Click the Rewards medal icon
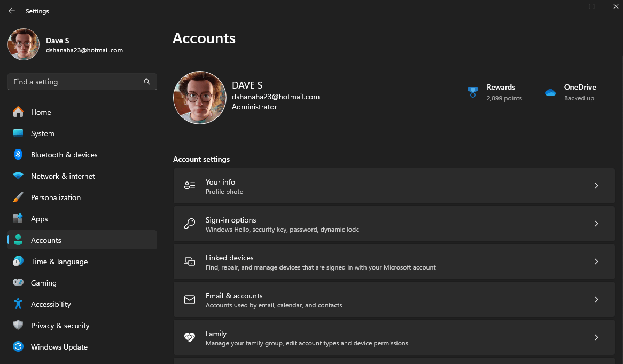623x364 pixels. (x=472, y=92)
